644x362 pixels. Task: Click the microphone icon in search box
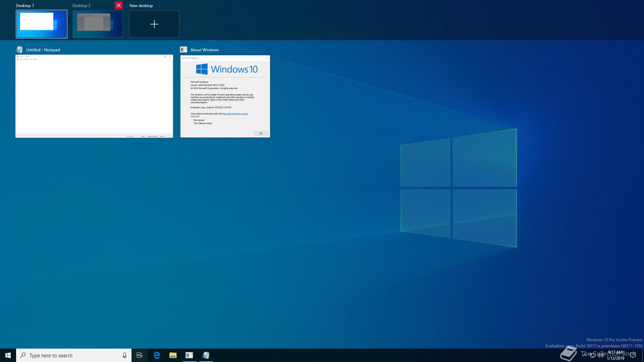point(124,355)
